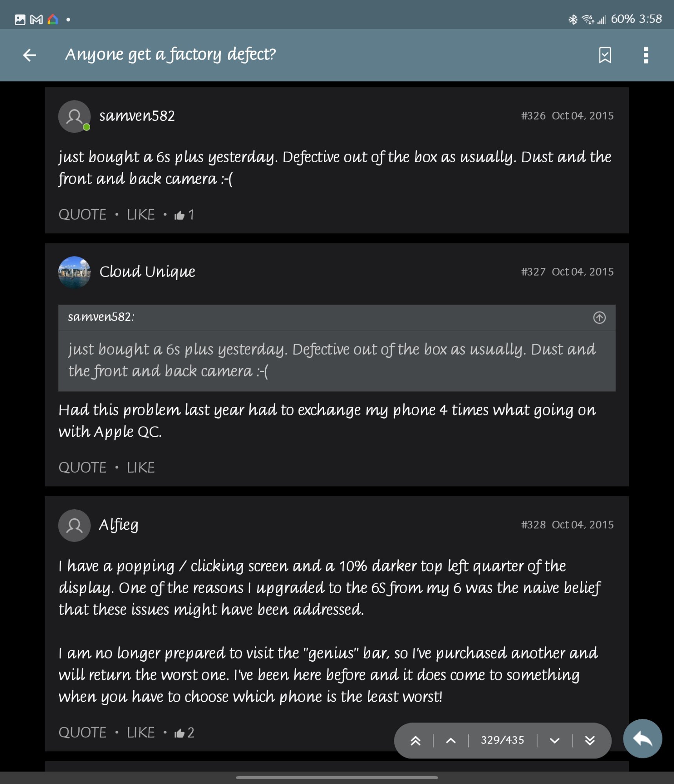The height and width of the screenshot is (784, 674).
Task: Quote samven582's post #326
Action: coord(82,215)
